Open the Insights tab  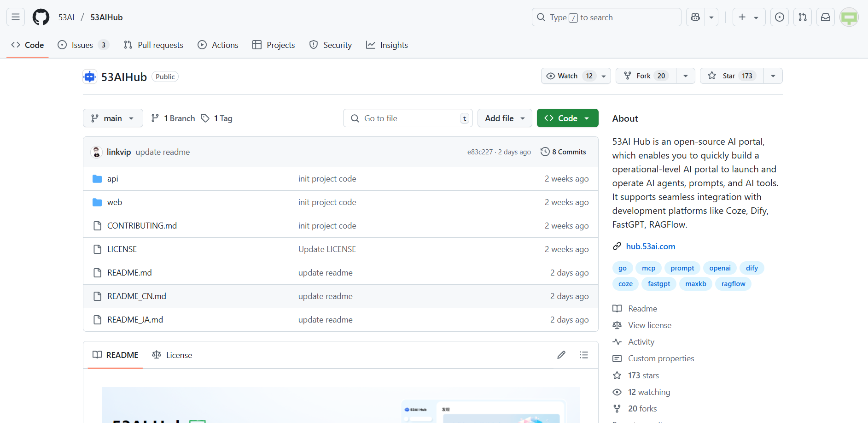point(387,45)
